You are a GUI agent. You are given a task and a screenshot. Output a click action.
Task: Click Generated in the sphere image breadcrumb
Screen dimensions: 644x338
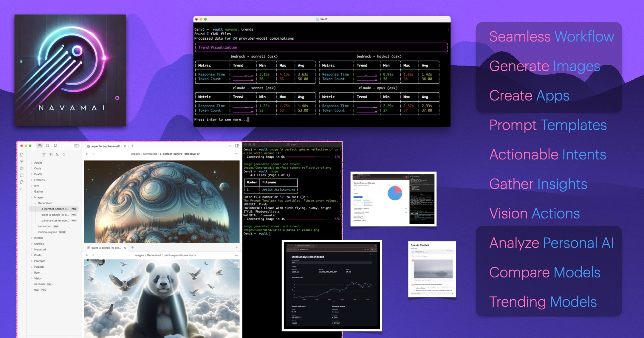pos(150,154)
